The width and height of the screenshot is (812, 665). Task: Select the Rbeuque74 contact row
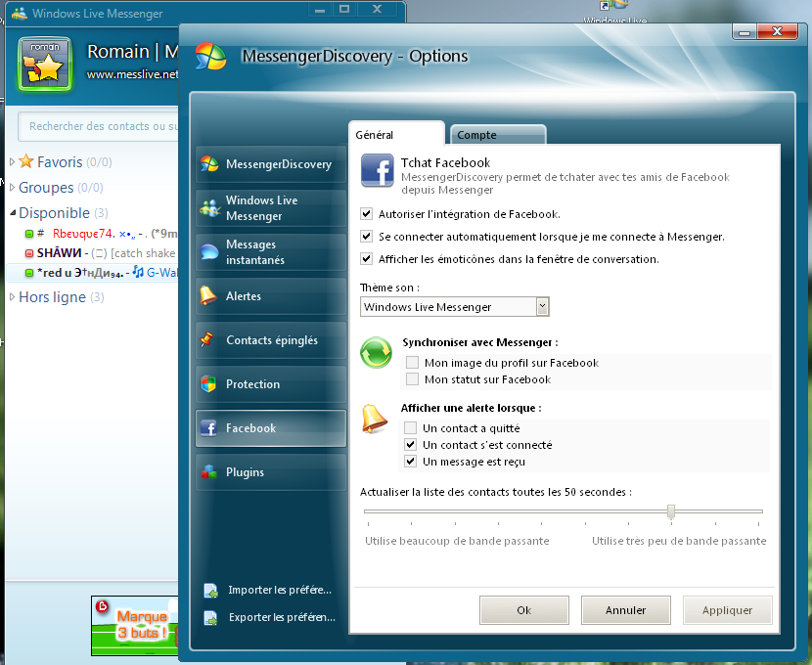(x=92, y=234)
